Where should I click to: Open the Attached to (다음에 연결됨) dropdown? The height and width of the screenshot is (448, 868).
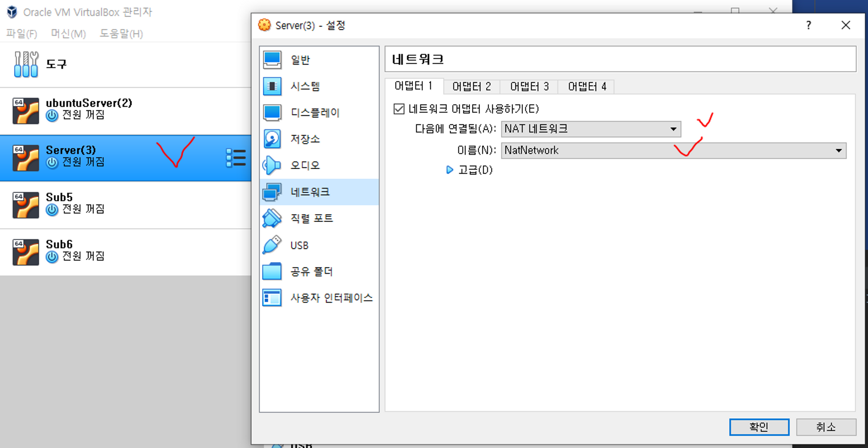click(591, 129)
